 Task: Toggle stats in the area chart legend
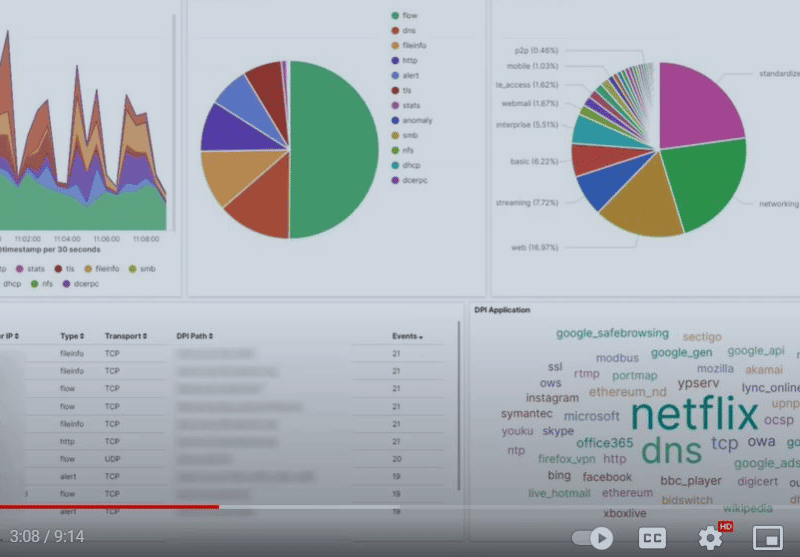tap(30, 269)
